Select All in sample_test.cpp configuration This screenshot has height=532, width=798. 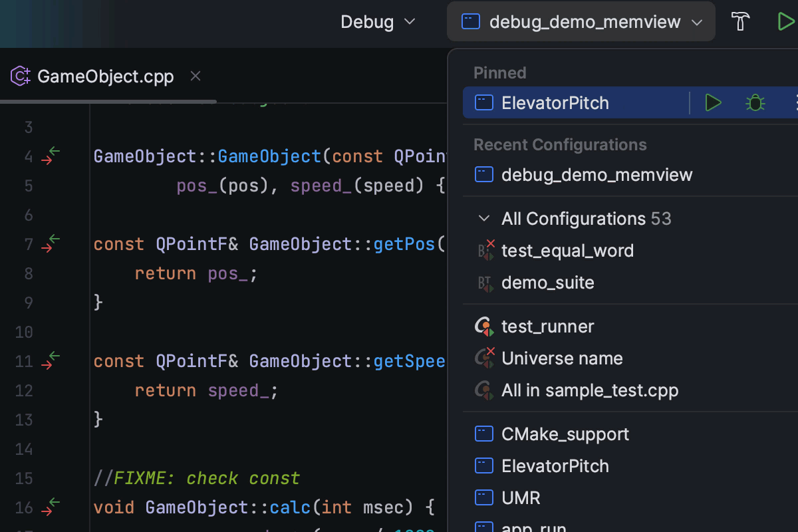tap(589, 390)
